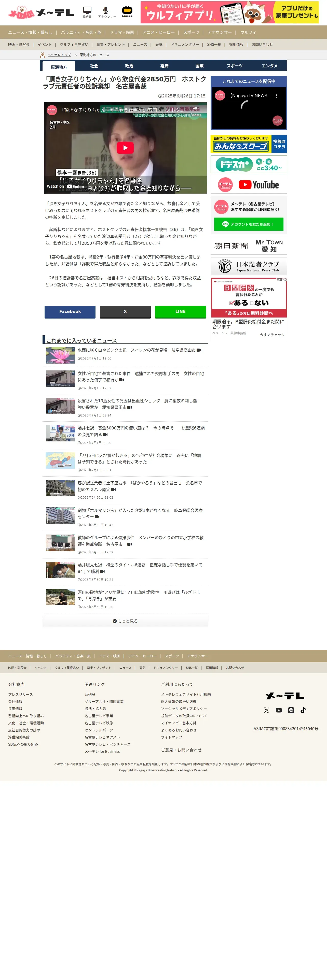Open バラエティ・音楽・旅 in top menu
The height and width of the screenshot is (980, 327).
point(81,32)
